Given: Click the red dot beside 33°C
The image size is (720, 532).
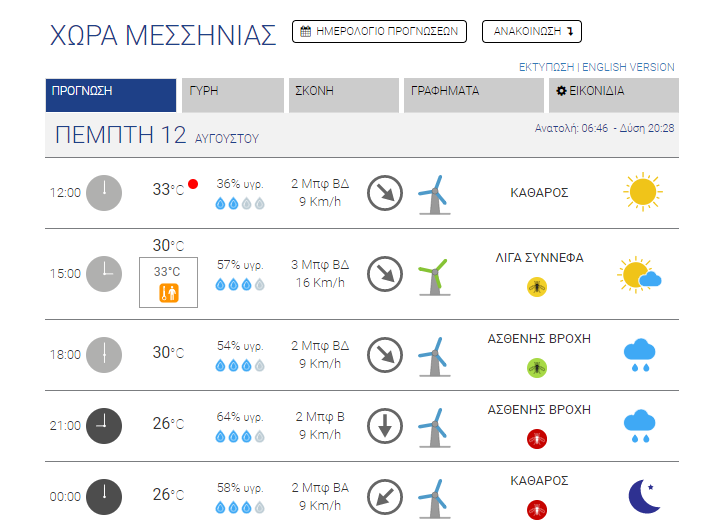Looking at the screenshot, I should [x=193, y=184].
